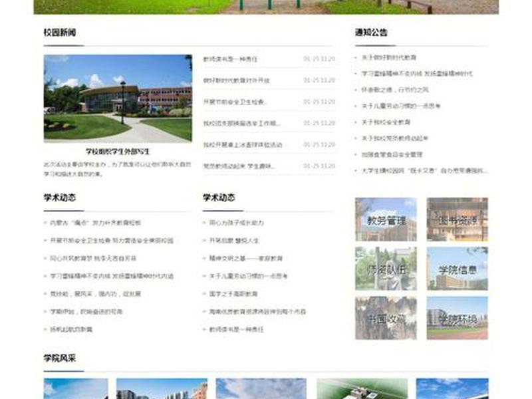Open the news item 开展节前安全卫生检查… with date
This screenshot has height=399, width=532.
coord(269,102)
